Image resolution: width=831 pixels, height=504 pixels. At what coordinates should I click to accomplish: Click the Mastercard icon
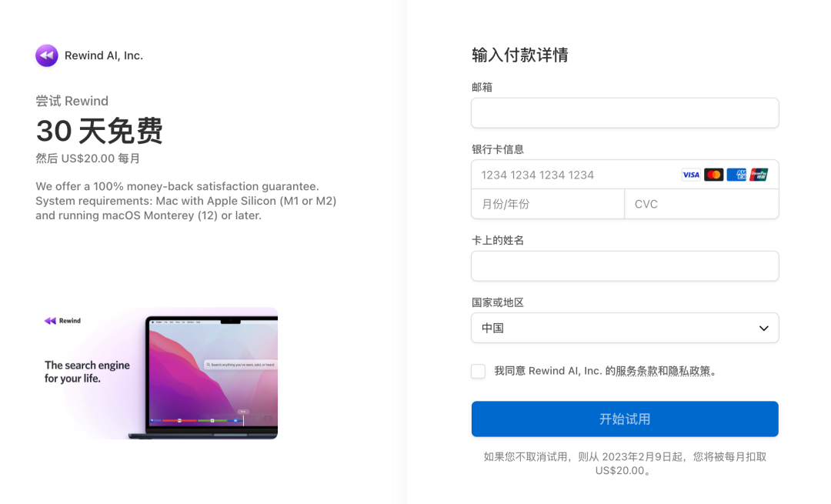[x=713, y=175]
